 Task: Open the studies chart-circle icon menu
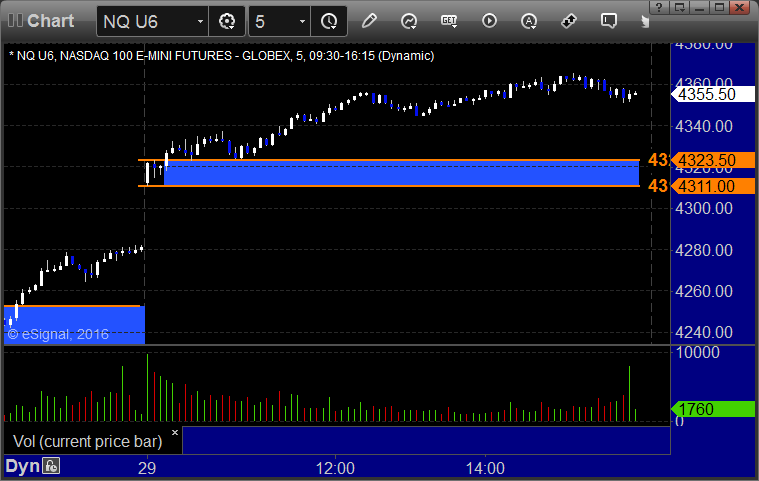click(409, 21)
